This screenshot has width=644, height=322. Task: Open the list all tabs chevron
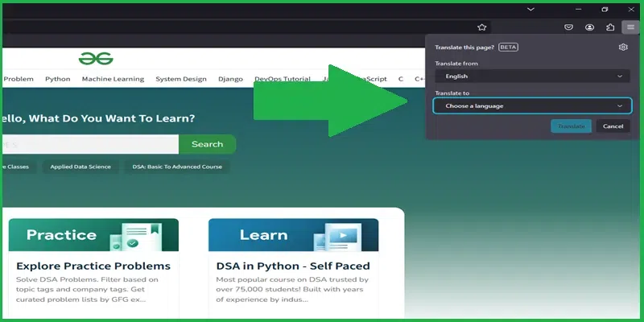coord(530,10)
